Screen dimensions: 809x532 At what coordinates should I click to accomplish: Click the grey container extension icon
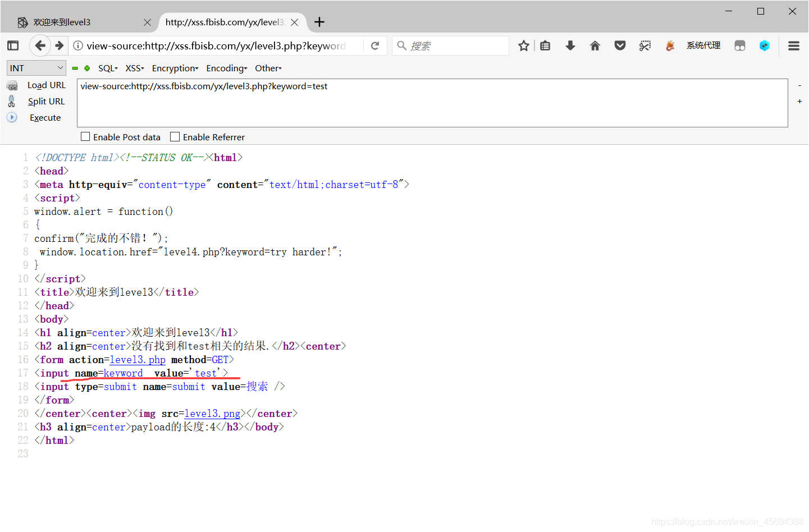[740, 45]
